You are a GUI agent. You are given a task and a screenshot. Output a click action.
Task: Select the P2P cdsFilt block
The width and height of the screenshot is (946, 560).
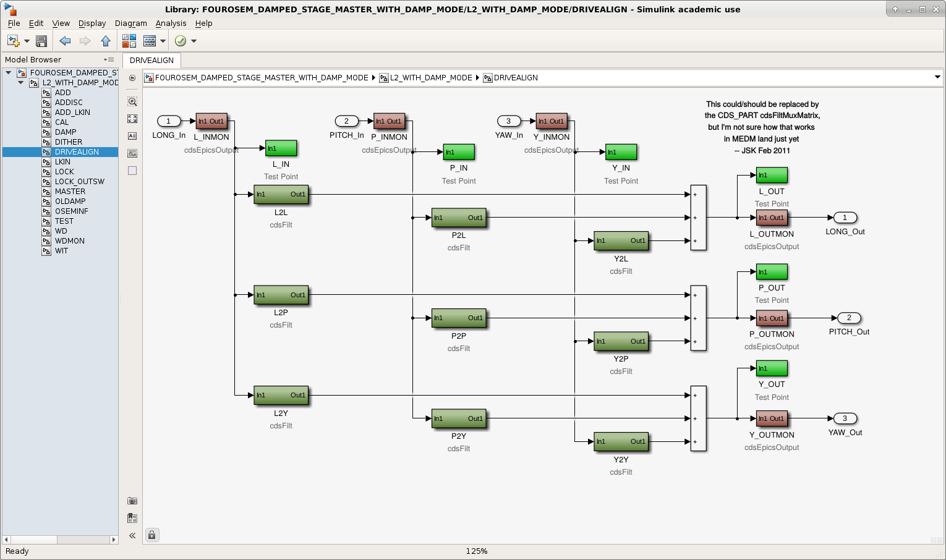pyautogui.click(x=459, y=318)
